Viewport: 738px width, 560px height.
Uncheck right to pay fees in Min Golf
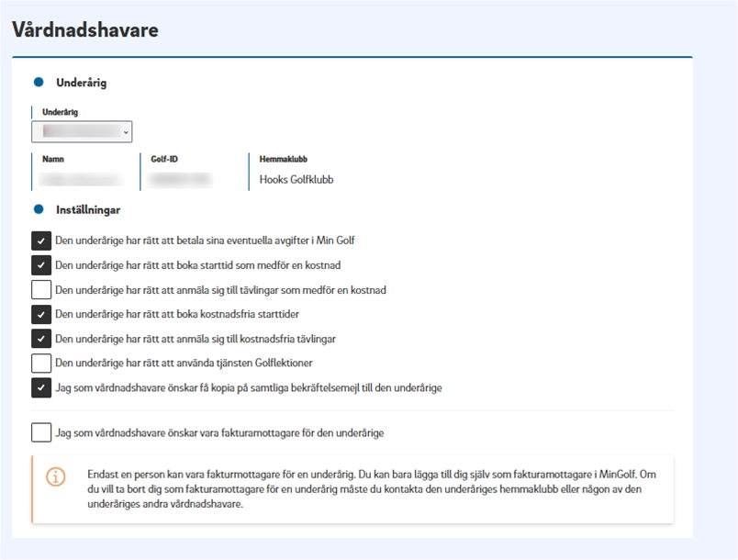41,241
